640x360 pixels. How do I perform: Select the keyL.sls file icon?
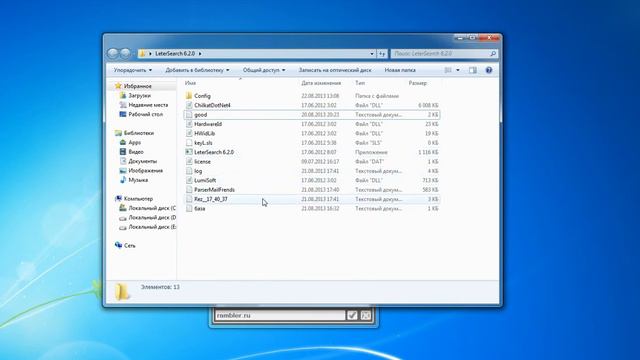click(x=189, y=143)
